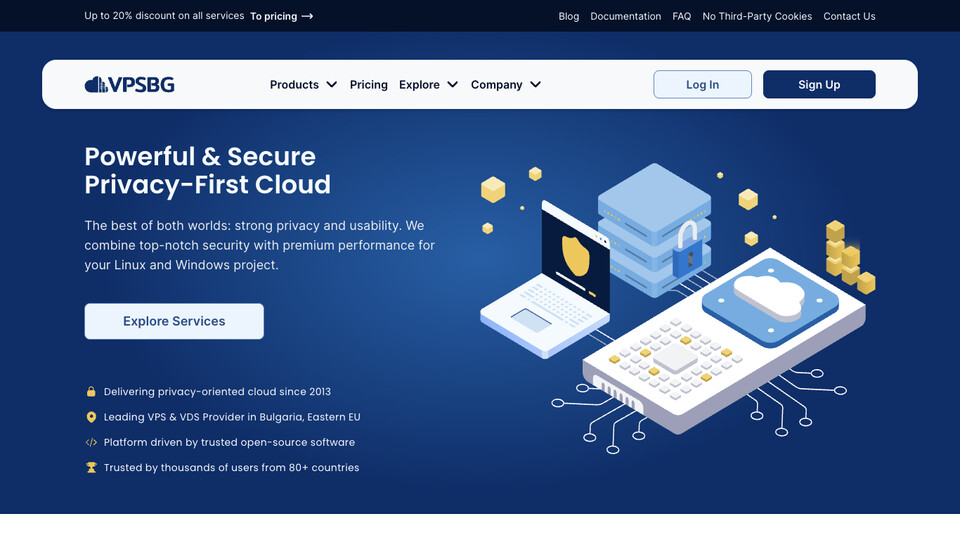Expand the Products dropdown menu
This screenshot has height=540, width=960.
(303, 85)
